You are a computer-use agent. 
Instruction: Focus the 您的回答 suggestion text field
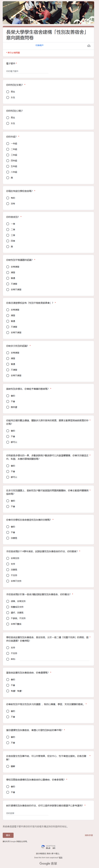27,813
